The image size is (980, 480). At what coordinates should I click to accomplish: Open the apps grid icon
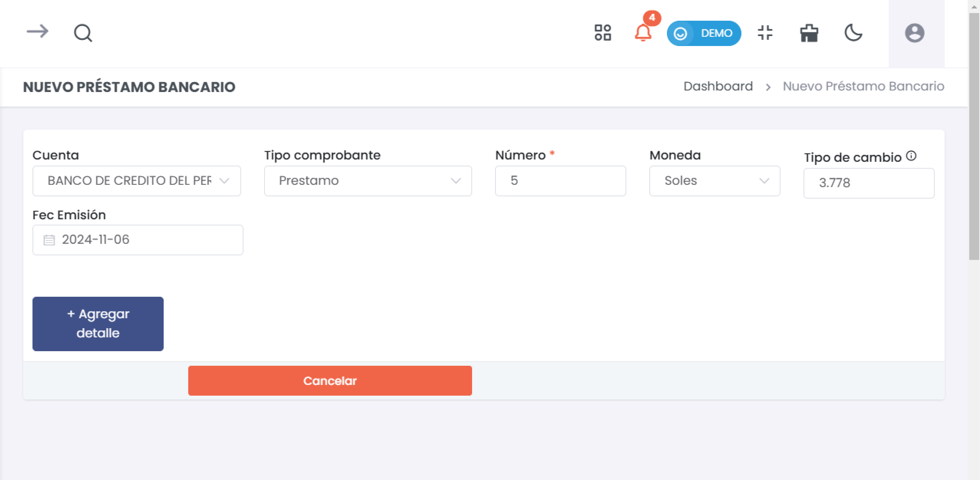pyautogui.click(x=603, y=33)
